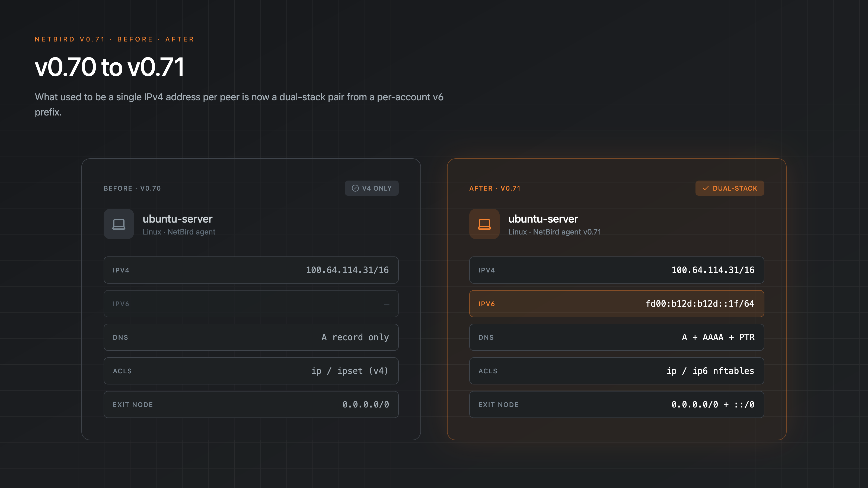Click the prohibited circle icon in V4 ONLY badge
This screenshot has height=488, width=868.
[355, 188]
